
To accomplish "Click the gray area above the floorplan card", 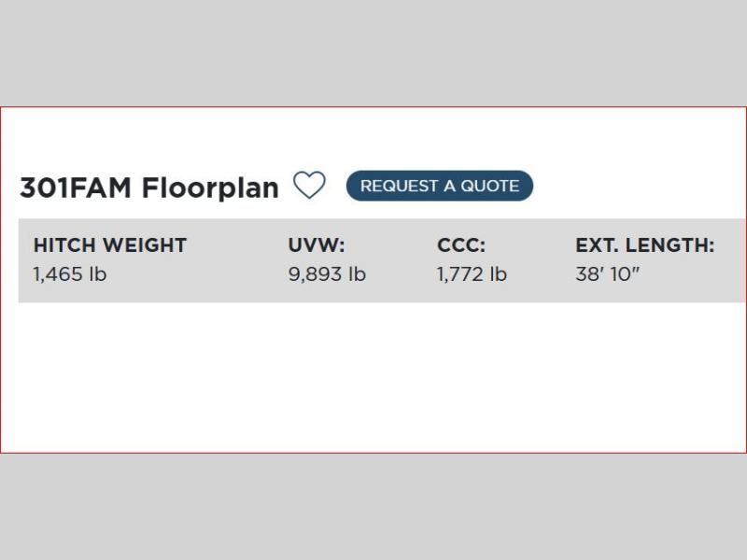I will pos(373,51).
